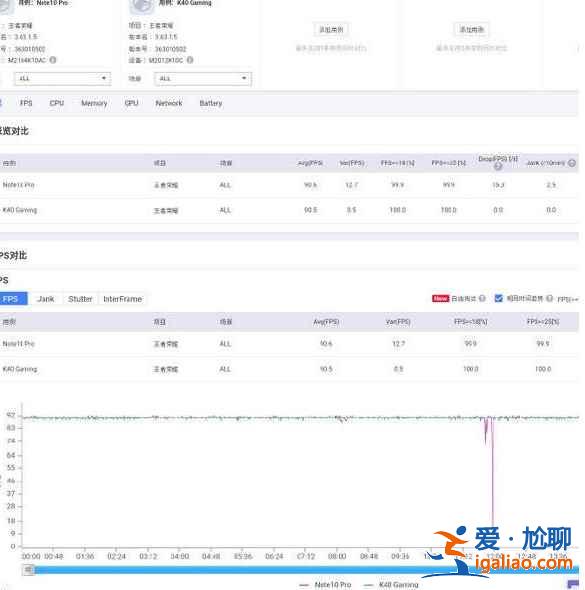Click Note11 Pro row in FPS table
The image size is (585, 590).
(289, 344)
